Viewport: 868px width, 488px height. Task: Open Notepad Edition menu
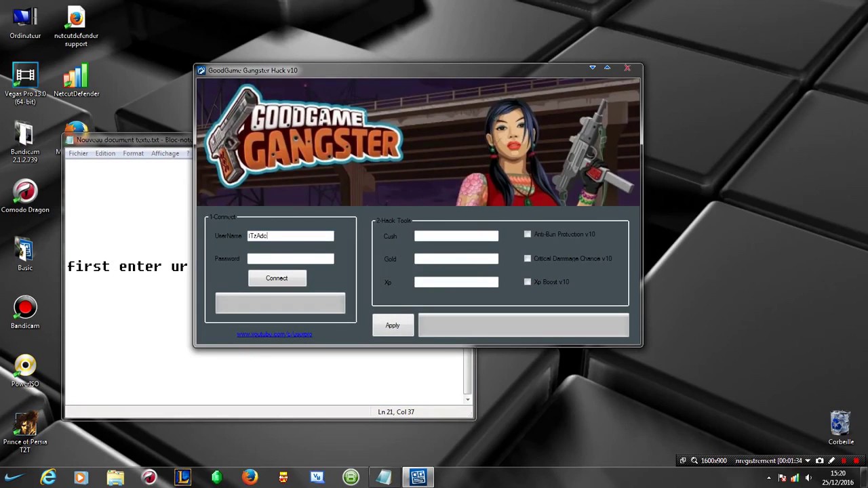click(x=105, y=153)
